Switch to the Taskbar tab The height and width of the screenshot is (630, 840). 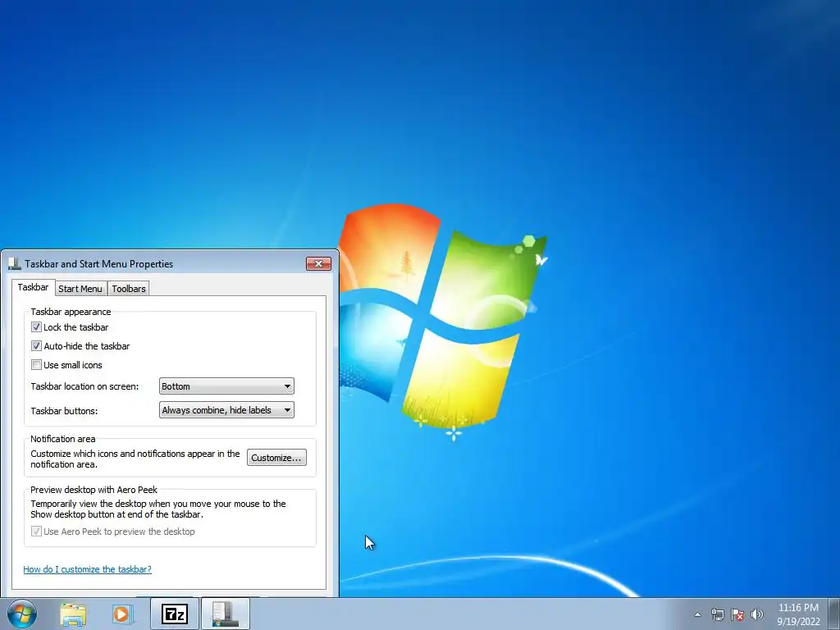[33, 287]
